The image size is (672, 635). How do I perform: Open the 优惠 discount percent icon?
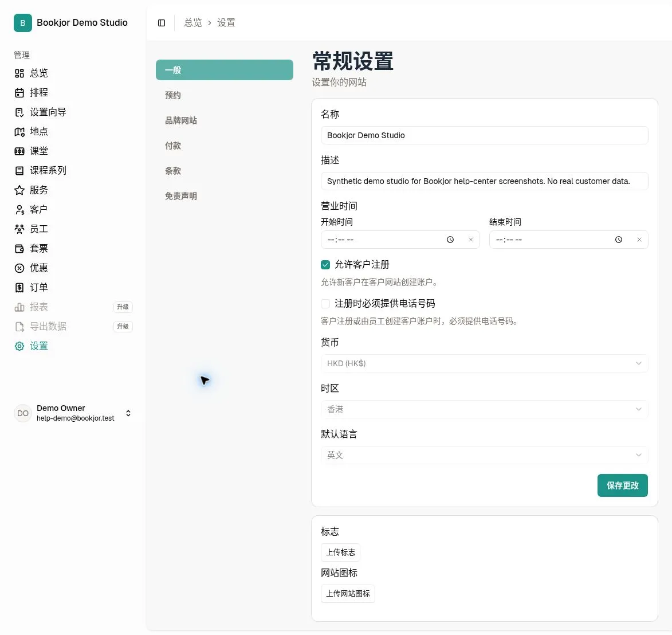[x=19, y=268]
